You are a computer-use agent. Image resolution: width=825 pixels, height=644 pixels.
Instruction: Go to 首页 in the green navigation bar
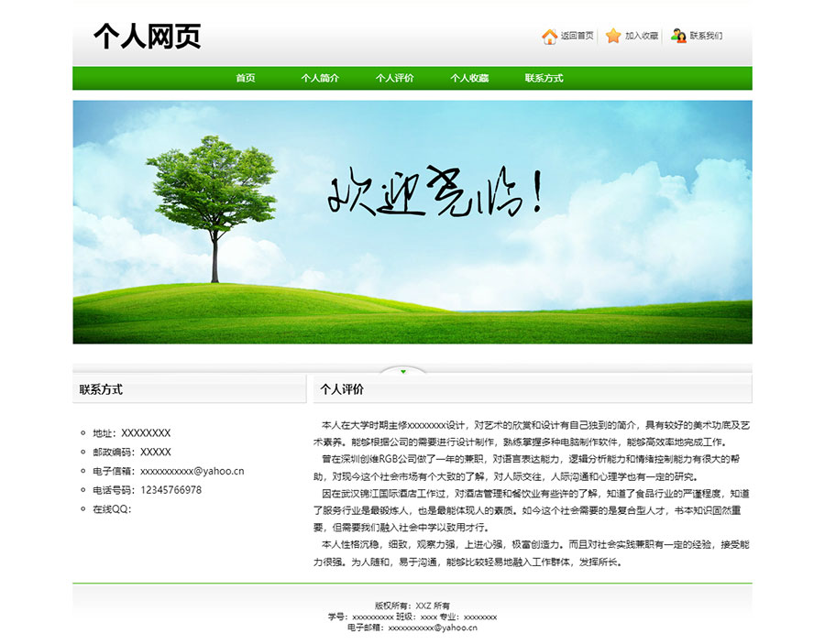point(245,79)
